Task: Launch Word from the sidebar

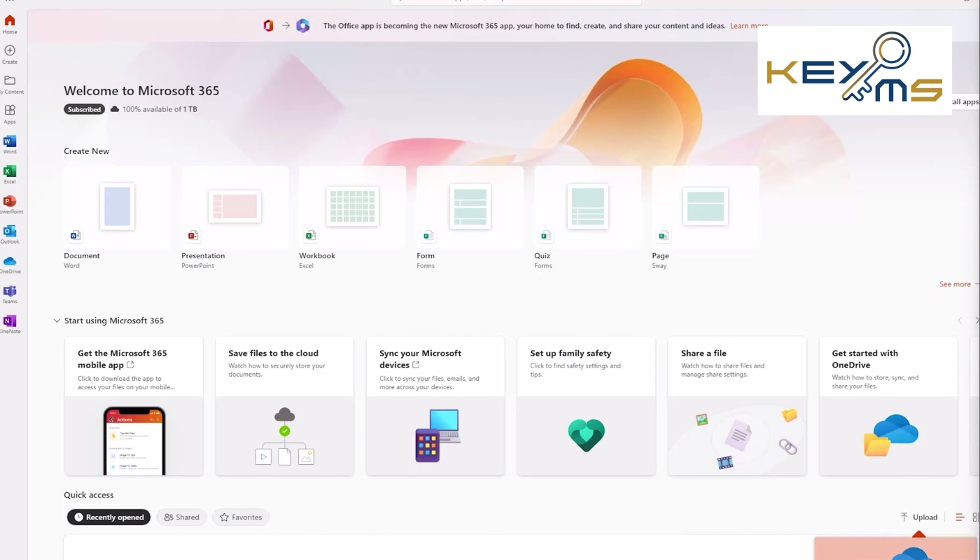Action: (10, 144)
